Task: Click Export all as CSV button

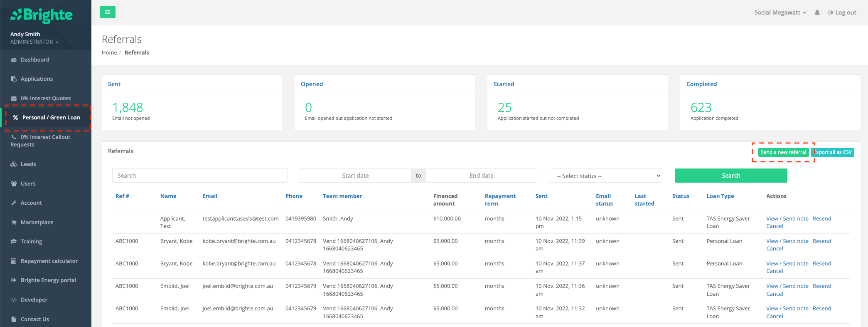Action: point(833,152)
